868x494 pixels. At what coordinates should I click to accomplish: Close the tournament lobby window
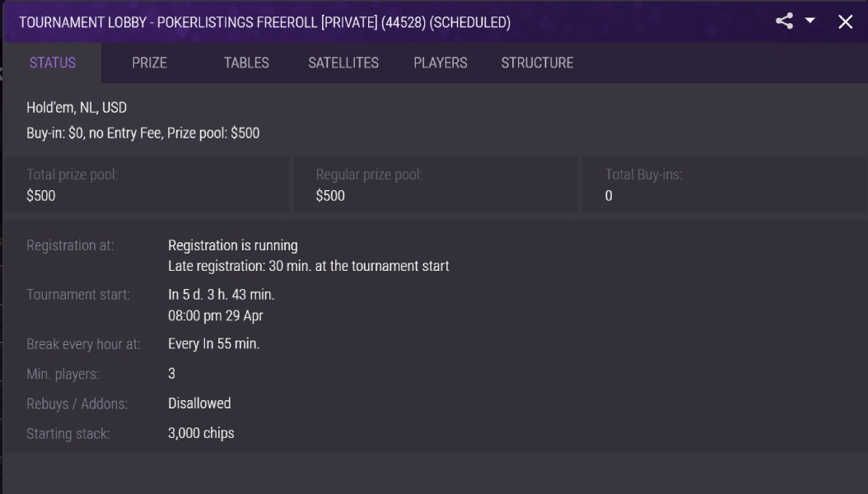click(845, 21)
